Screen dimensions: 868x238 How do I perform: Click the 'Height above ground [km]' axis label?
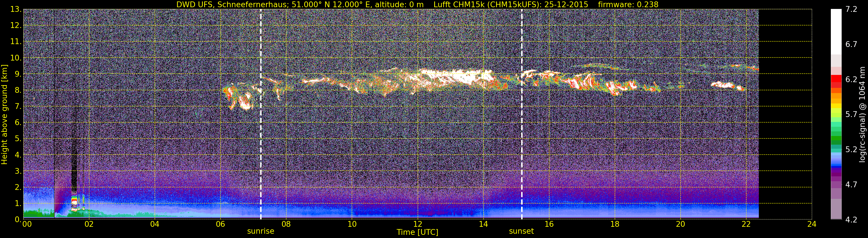(x=4, y=114)
